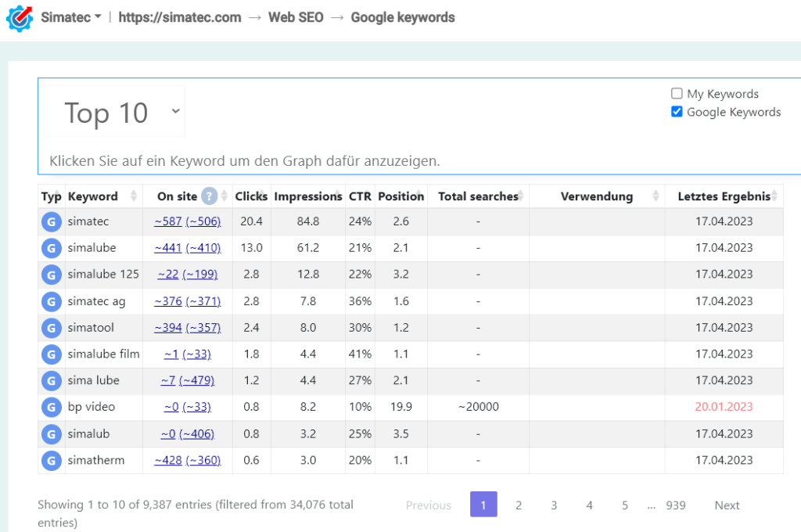This screenshot has width=801, height=532.
Task: Sort the table by Clicks header
Action: pyautogui.click(x=251, y=196)
